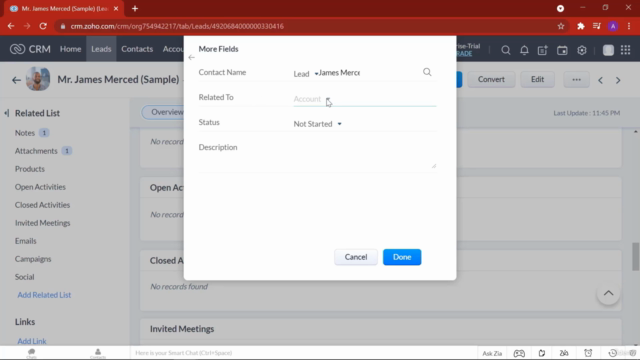This screenshot has height=360, width=640.
Task: Open the more actions ellipsis button
Action: (576, 80)
